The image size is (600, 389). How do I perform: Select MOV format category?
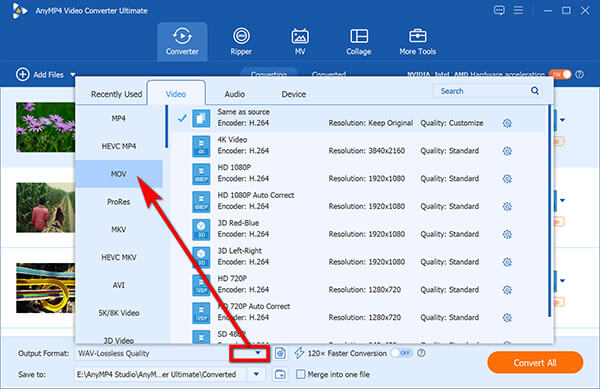pos(119,174)
